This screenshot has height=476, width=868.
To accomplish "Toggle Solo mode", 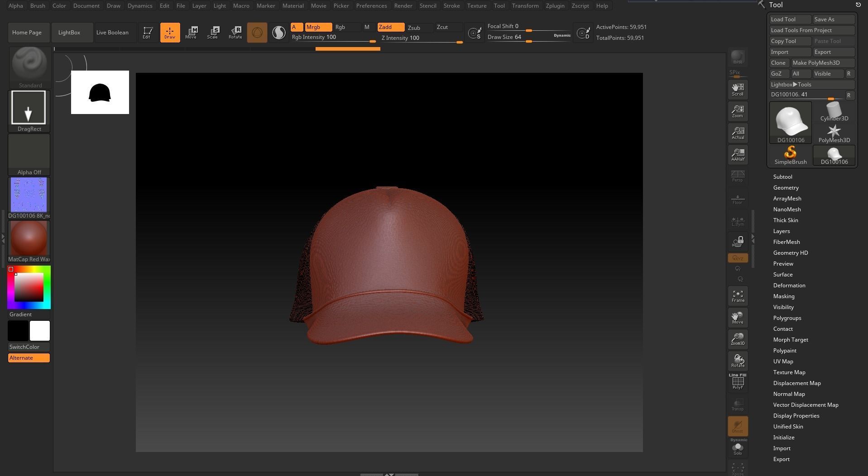I will 738,448.
